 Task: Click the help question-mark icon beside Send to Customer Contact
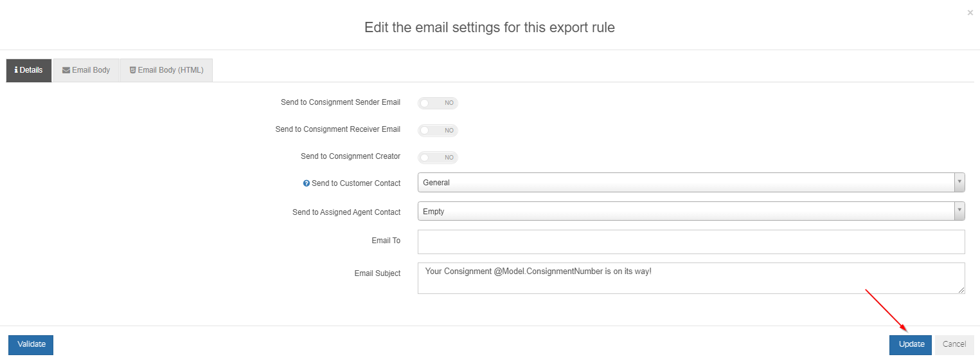click(x=307, y=183)
